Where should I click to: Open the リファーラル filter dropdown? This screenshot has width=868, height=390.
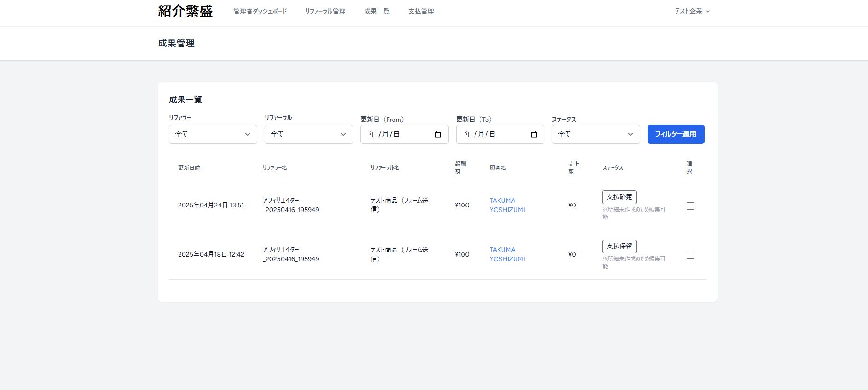(309, 134)
